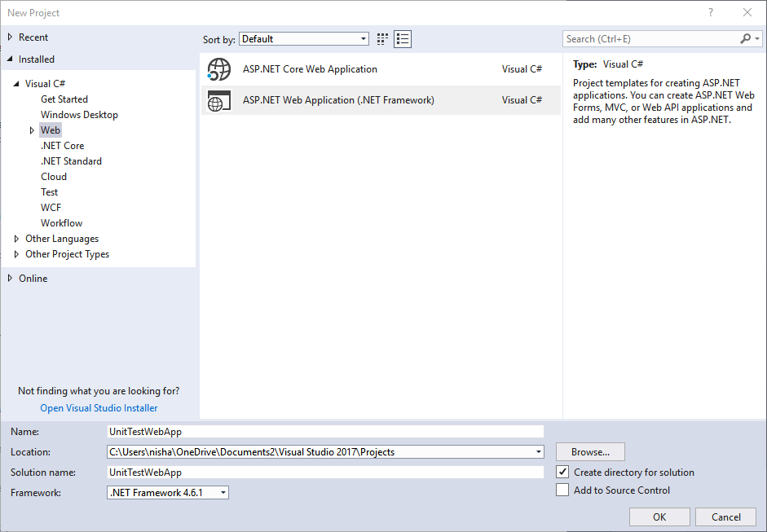Switch to small icons template view
The height and width of the screenshot is (532, 767).
click(381, 38)
